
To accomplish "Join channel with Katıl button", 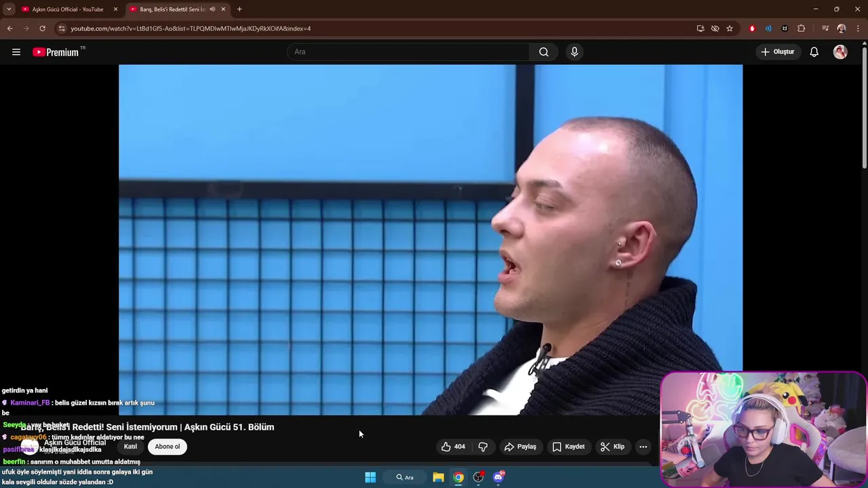I will pos(130,447).
